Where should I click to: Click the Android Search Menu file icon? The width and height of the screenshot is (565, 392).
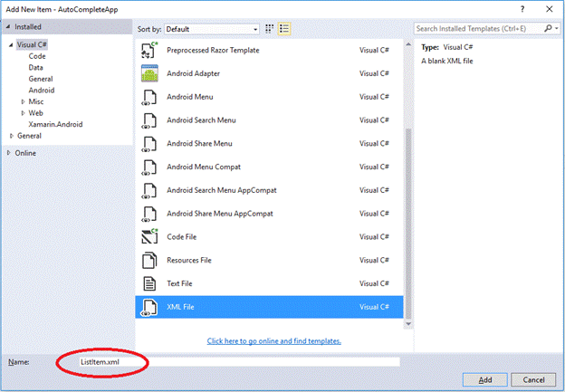(149, 120)
